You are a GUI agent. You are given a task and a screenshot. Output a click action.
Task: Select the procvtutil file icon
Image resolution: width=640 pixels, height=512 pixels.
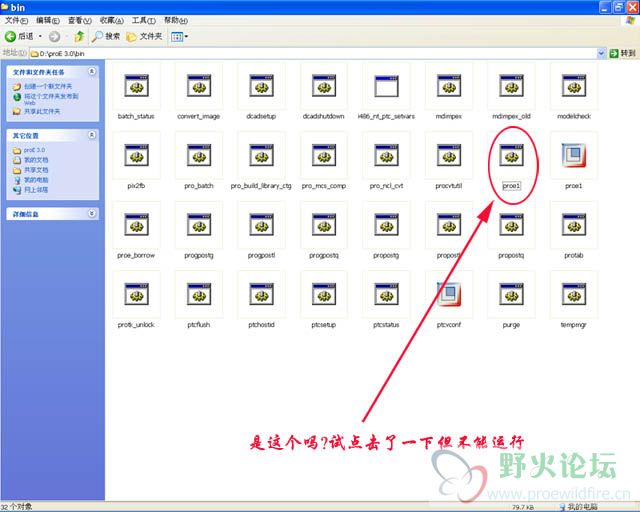(x=449, y=155)
